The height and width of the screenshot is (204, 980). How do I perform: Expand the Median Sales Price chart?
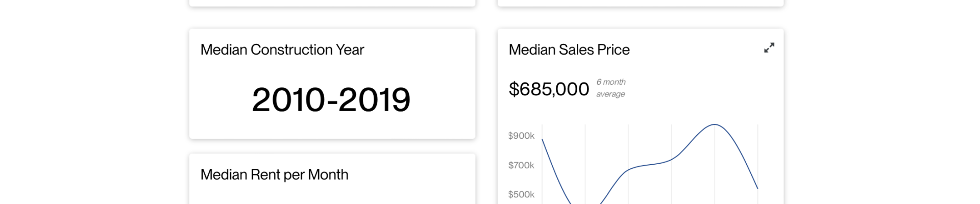[x=769, y=47]
